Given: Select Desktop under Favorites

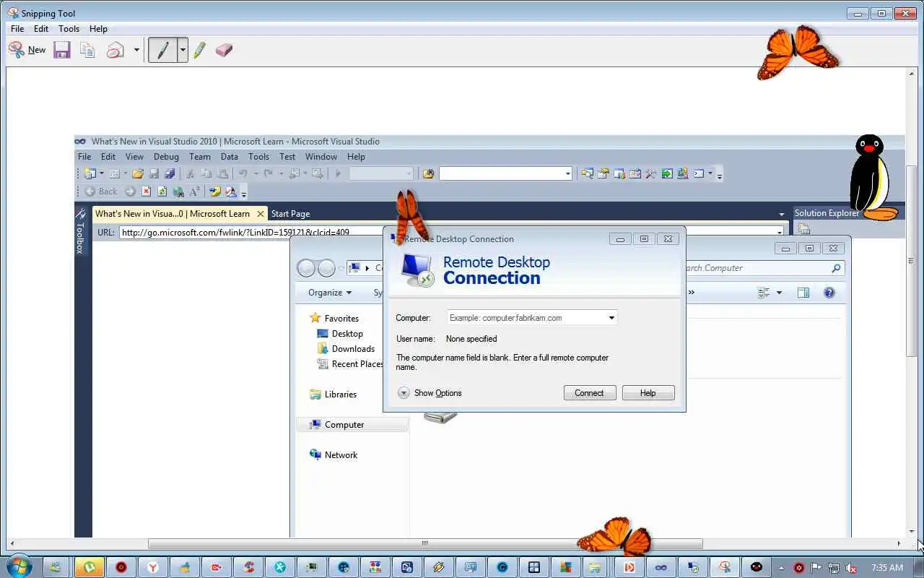Looking at the screenshot, I should 340,334.
